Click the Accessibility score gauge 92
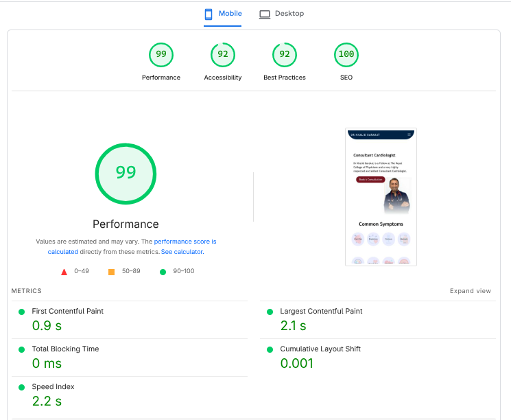 [x=223, y=55]
